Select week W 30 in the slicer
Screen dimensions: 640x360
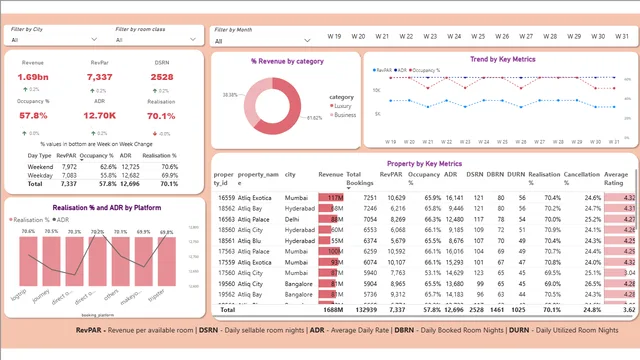(x=598, y=36)
